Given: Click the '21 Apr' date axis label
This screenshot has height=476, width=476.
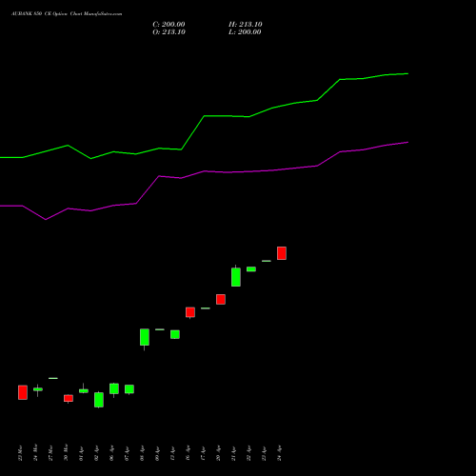Looking at the screenshot, I should tap(233, 453).
